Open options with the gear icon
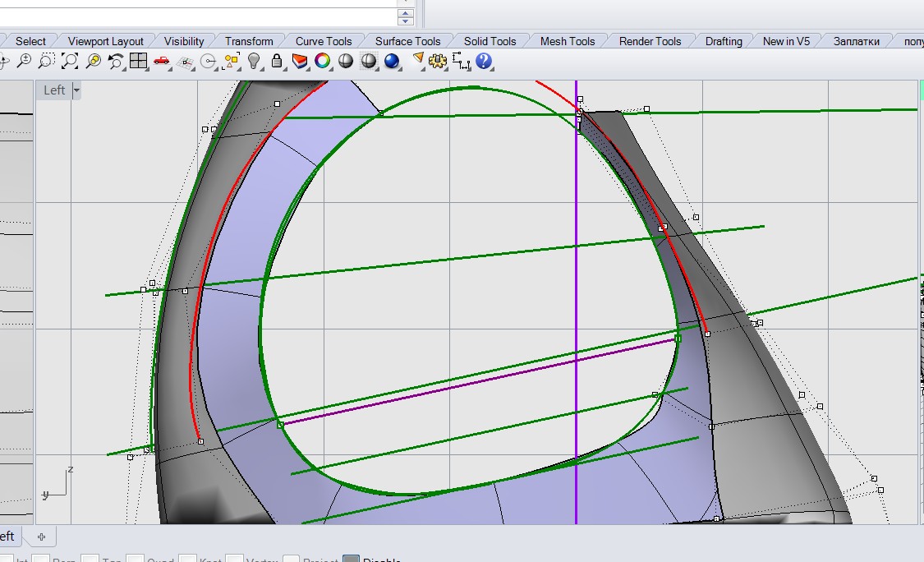Screen dimensions: 924x562 point(438,61)
